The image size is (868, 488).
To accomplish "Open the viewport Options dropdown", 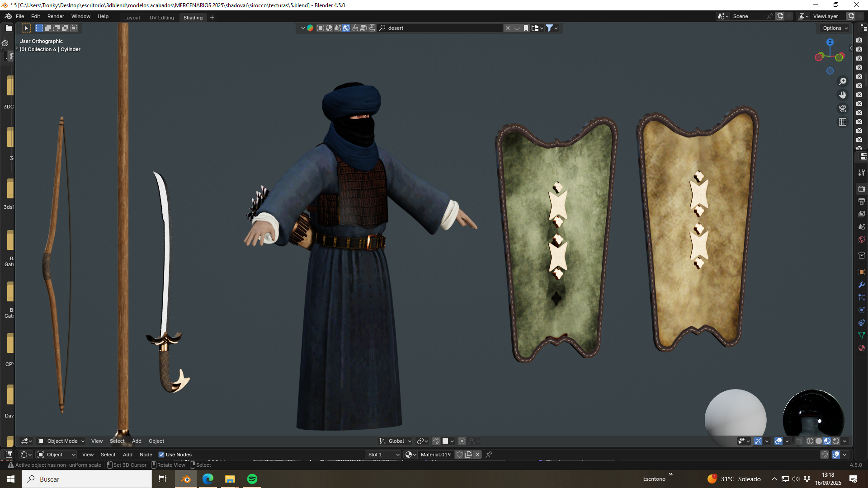I will (835, 28).
